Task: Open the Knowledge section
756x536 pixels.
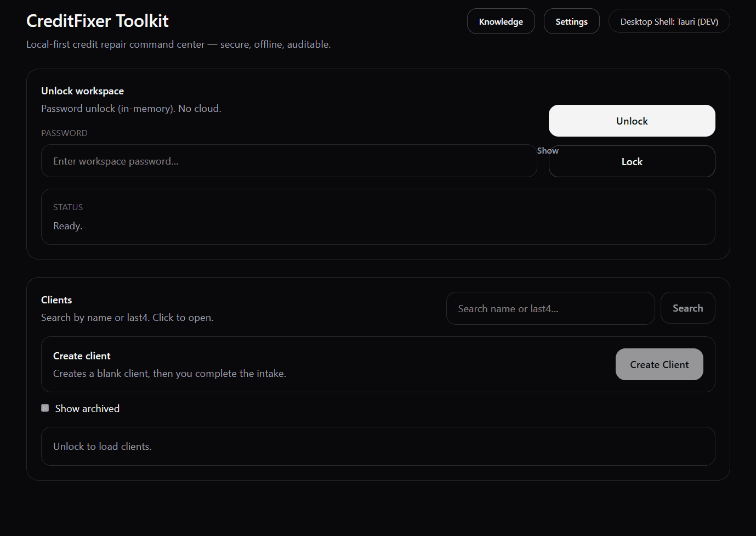Action: pos(501,21)
